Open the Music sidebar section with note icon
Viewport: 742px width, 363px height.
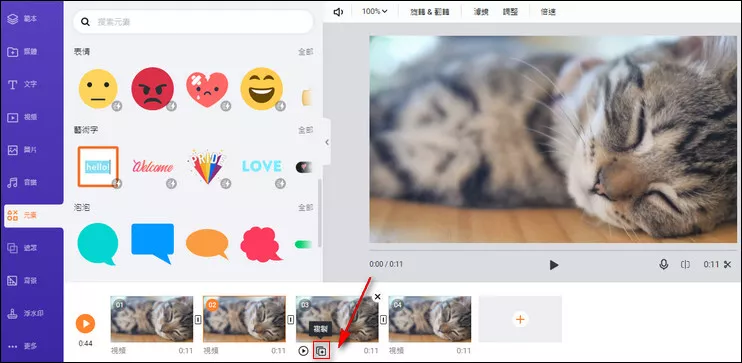(22, 183)
